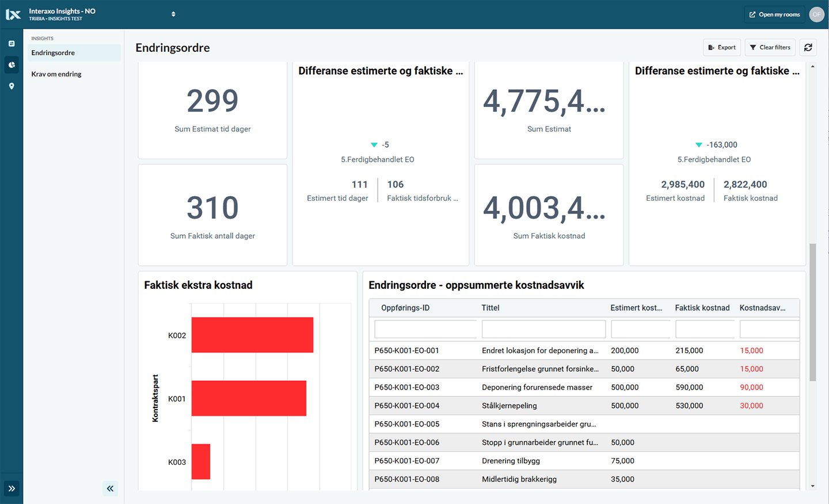Expand the left rail with double chevron

[12, 488]
